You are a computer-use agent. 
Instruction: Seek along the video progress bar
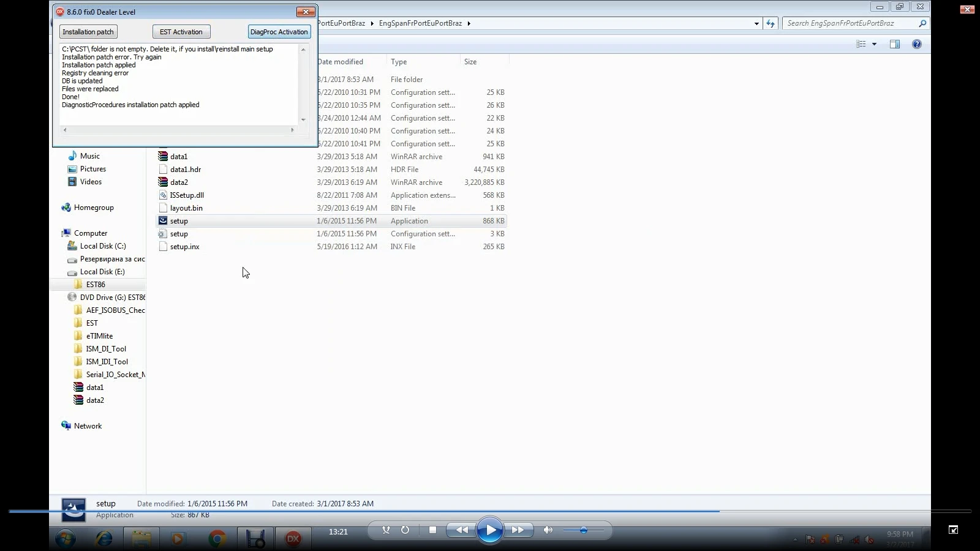click(x=490, y=511)
